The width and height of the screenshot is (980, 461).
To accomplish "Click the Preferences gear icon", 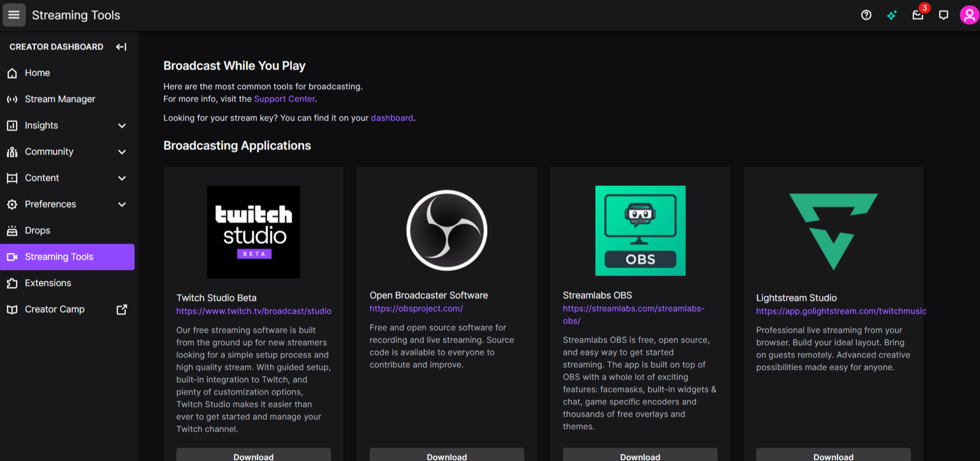I will 12,204.
